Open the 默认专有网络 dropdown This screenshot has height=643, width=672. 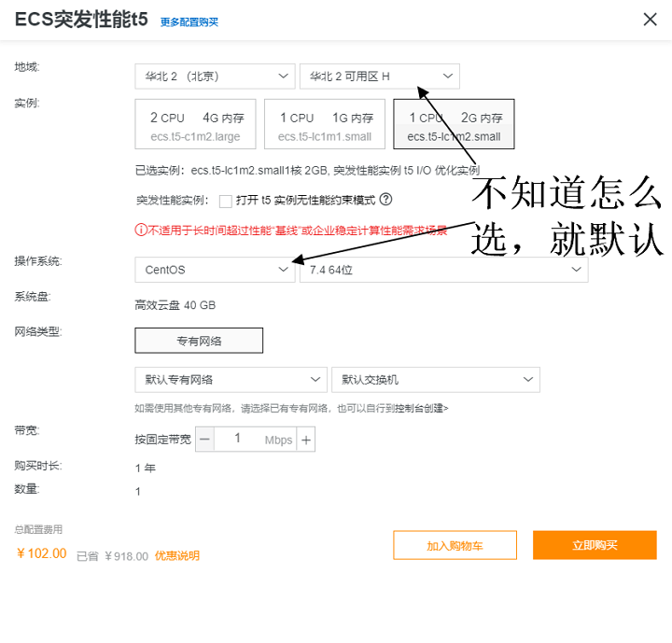point(231,380)
